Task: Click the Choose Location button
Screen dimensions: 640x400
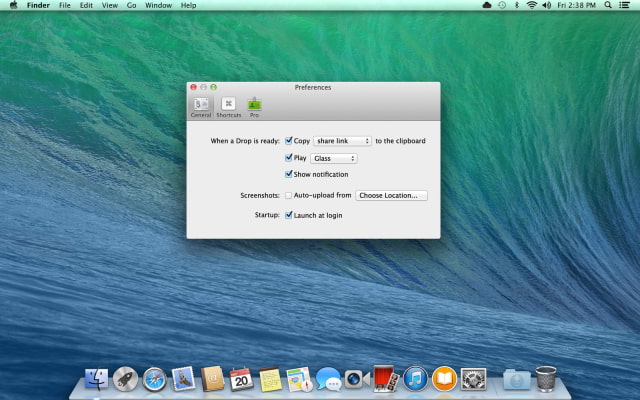Action: (x=392, y=196)
